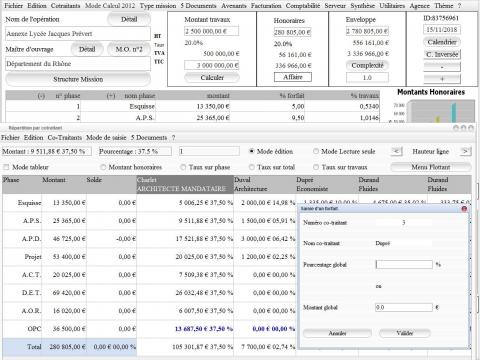Select Taux sur phase option
Screen dimensions: 480x360
pyautogui.click(x=183, y=167)
